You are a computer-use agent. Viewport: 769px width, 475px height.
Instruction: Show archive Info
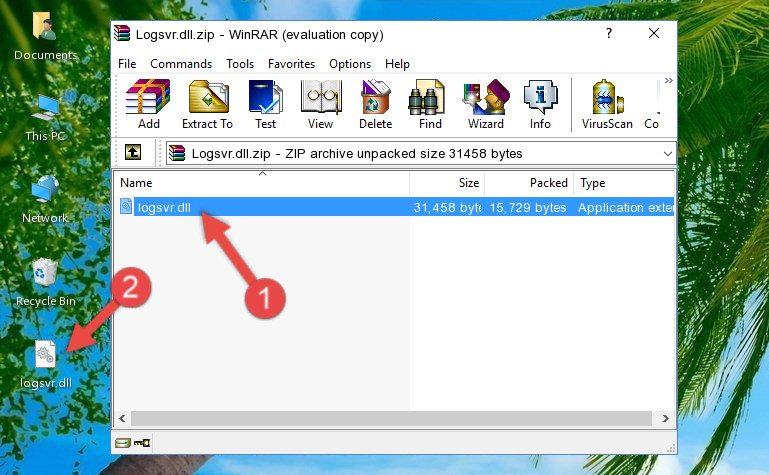tap(540, 104)
